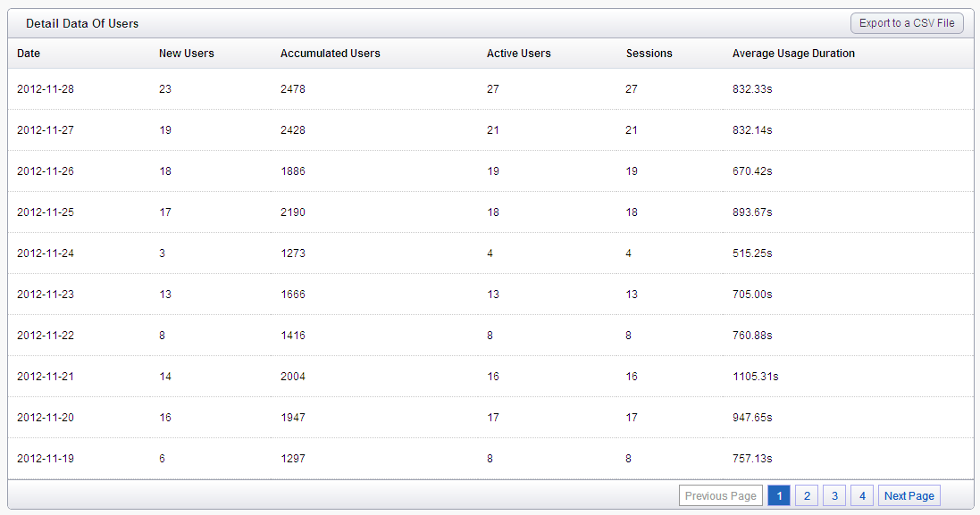Select page 1 in pagination
980x515 pixels.
tap(779, 495)
